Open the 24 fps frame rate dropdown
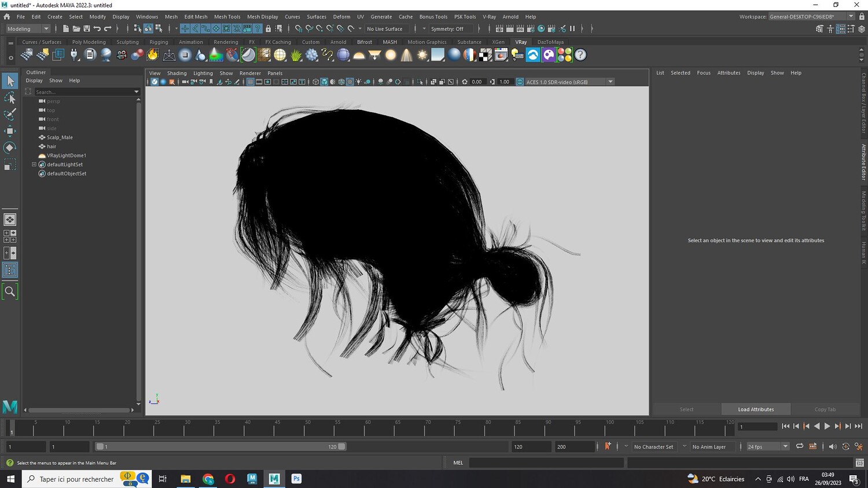This screenshot has width=868, height=488. (x=767, y=446)
